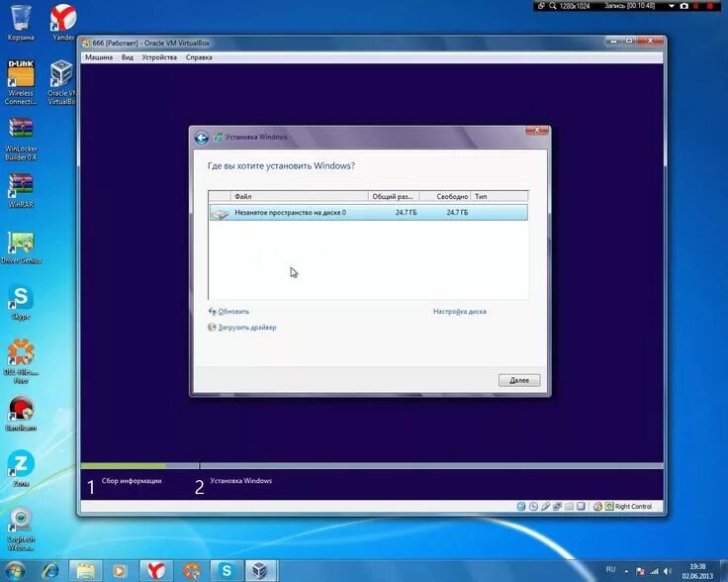The width and height of the screenshot is (728, 582).
Task: Open Internet Explorer from the taskbar
Action: click(50, 570)
